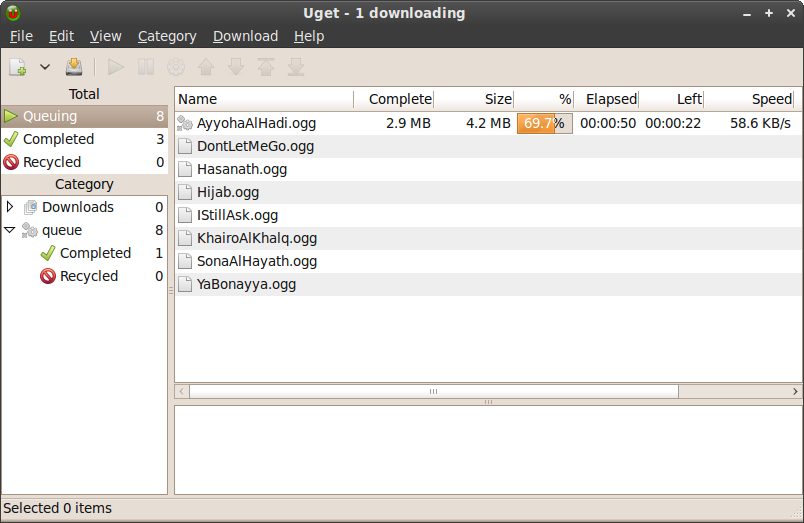Click the Downloads category folder icon
Image resolution: width=804 pixels, height=523 pixels.
coord(30,207)
